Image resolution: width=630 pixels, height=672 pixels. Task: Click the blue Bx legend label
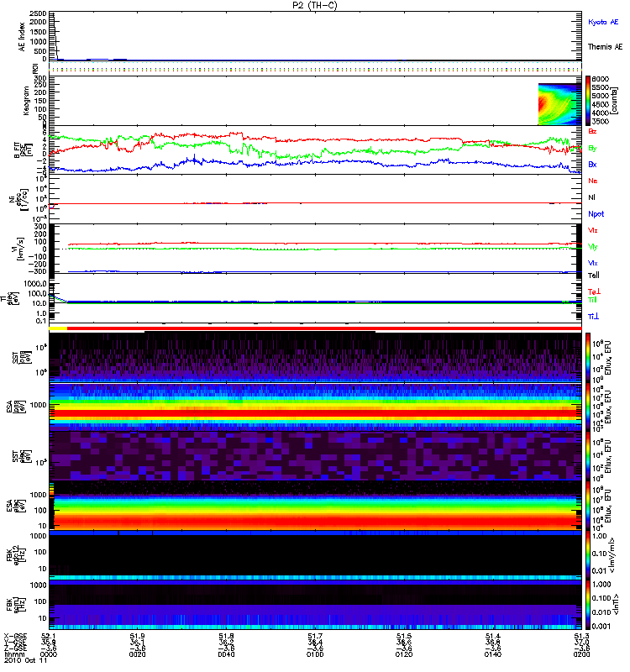pos(592,164)
